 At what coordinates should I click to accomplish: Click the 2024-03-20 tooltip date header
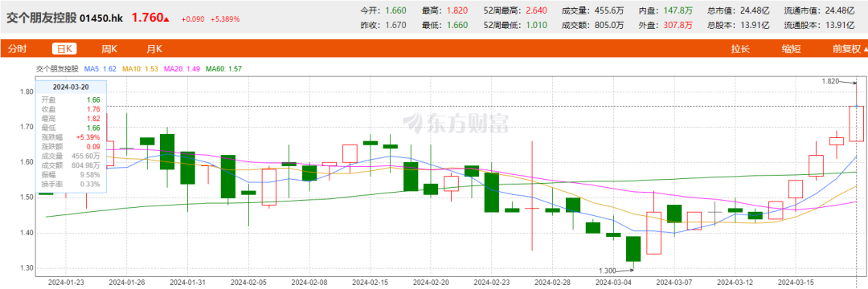(x=71, y=88)
